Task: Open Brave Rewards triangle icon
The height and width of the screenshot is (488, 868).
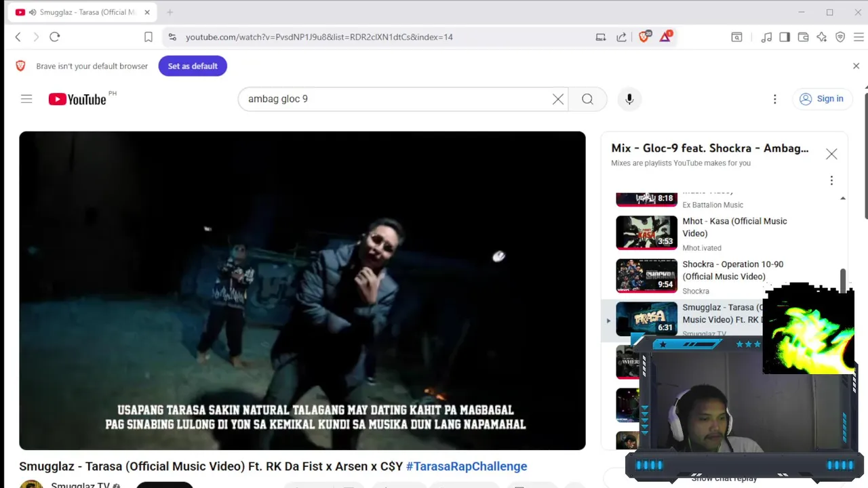Action: point(666,37)
